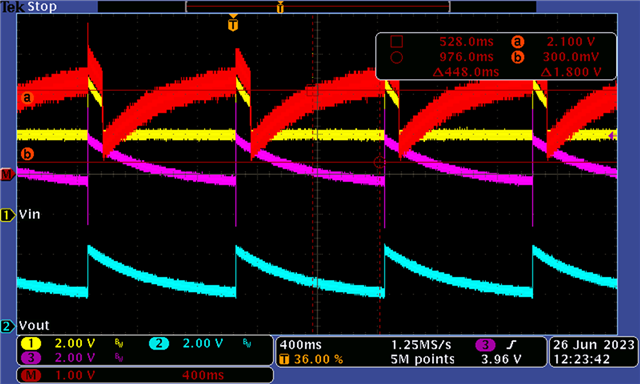Click the 3.96 V trigger level readout
The height and width of the screenshot is (384, 640).
tap(501, 359)
